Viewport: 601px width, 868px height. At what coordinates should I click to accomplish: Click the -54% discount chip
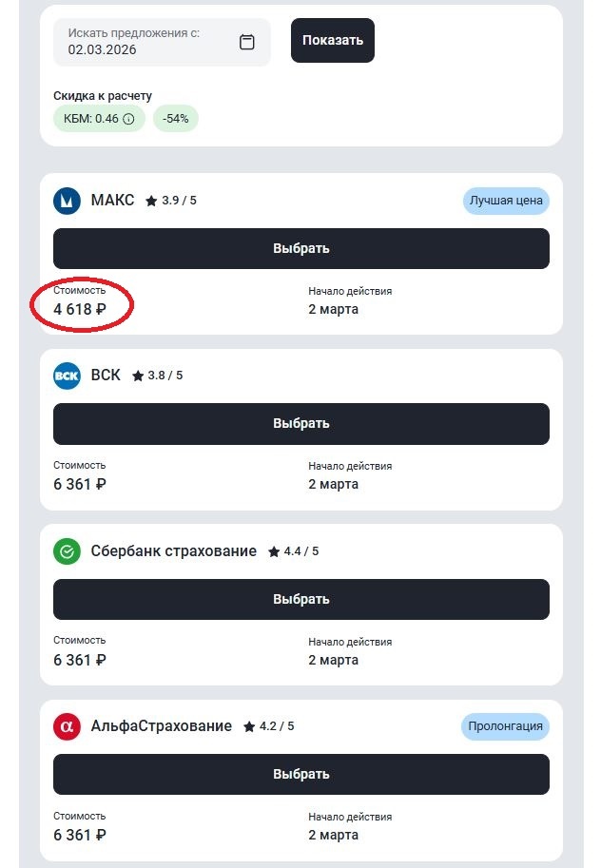[x=176, y=118]
